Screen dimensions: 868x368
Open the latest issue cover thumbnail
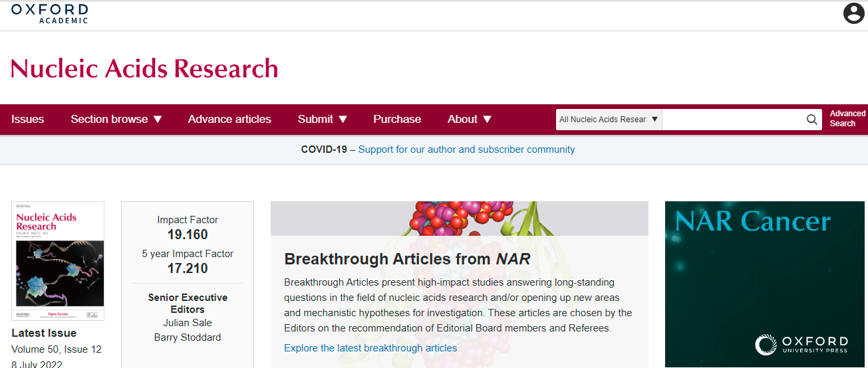(58, 261)
